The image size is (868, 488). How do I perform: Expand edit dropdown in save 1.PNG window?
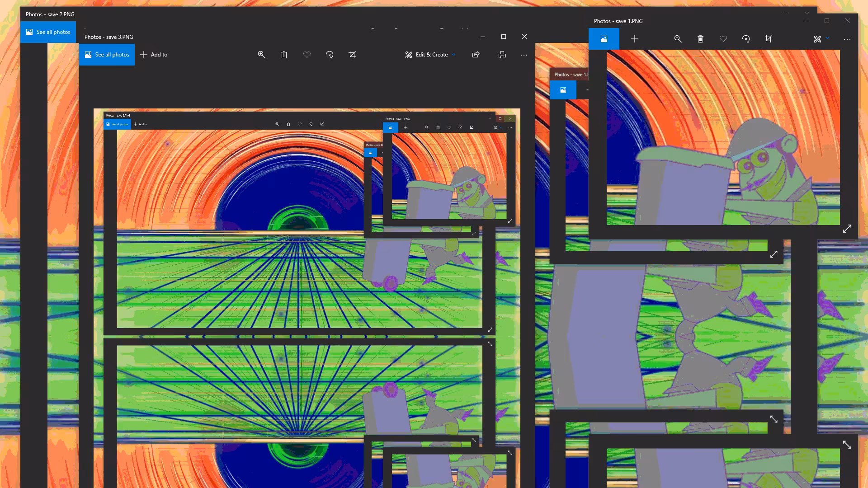pos(821,39)
